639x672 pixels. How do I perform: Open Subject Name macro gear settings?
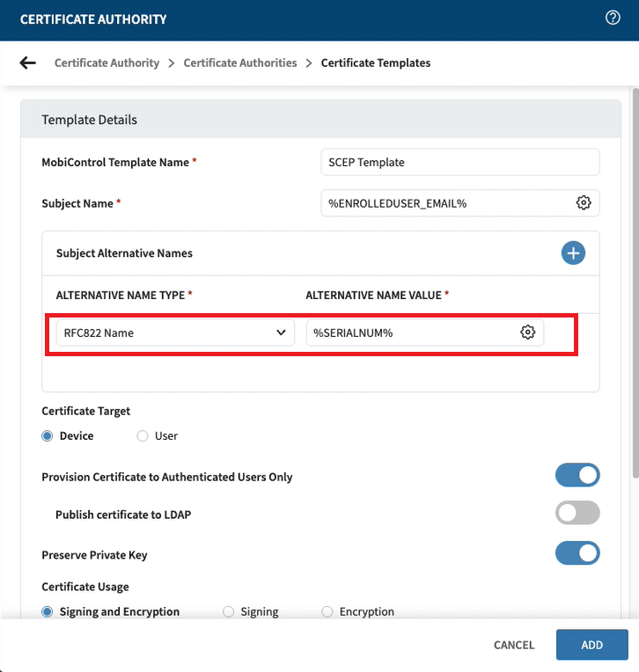click(x=584, y=203)
